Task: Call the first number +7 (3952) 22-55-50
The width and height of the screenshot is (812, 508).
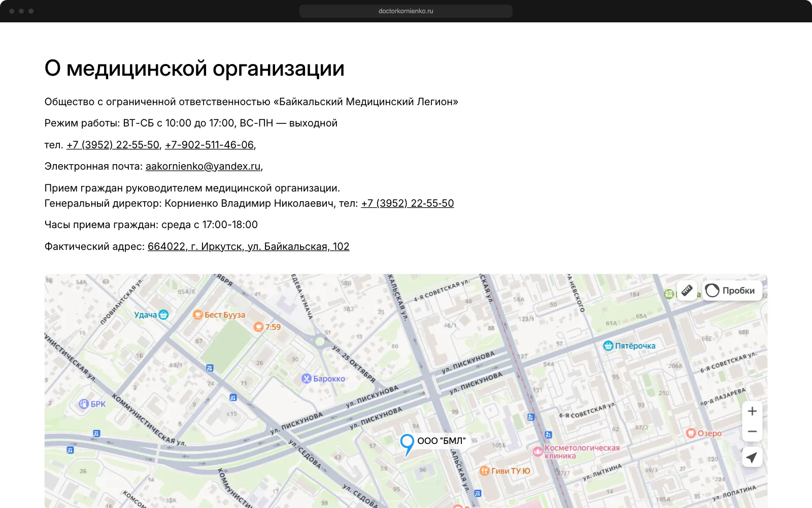Action: click(x=113, y=145)
